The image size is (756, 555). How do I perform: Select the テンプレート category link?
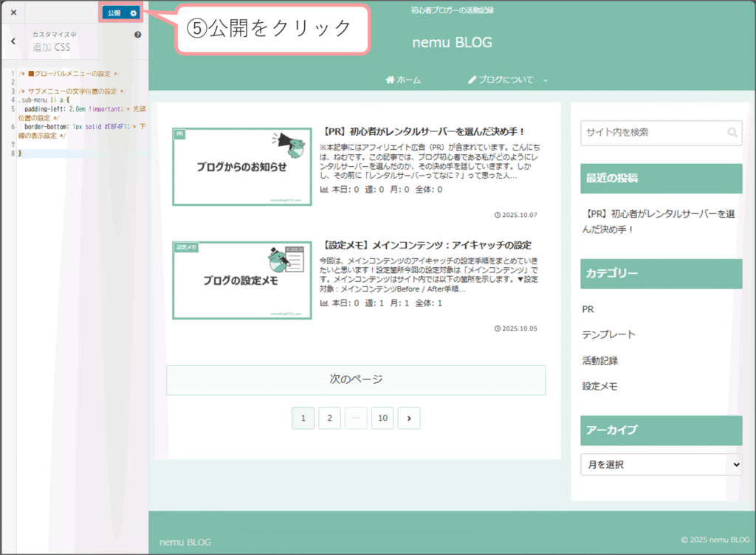tap(608, 334)
